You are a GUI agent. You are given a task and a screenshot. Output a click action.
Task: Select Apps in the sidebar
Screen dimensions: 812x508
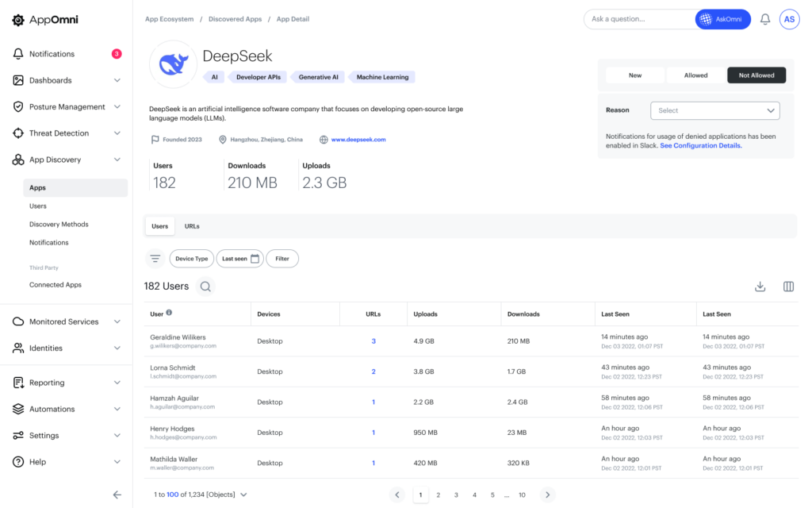pyautogui.click(x=75, y=187)
